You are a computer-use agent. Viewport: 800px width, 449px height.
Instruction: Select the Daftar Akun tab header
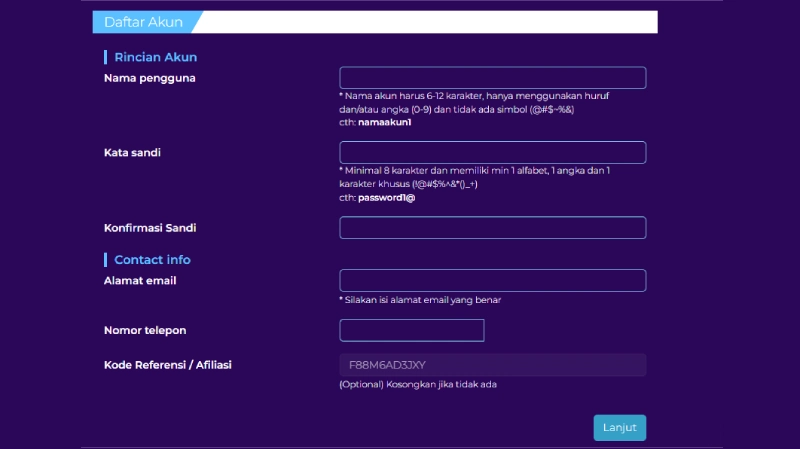143,22
